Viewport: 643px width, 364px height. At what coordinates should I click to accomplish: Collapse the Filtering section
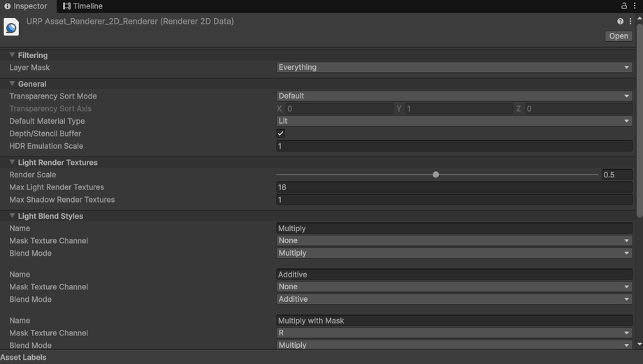coord(12,55)
